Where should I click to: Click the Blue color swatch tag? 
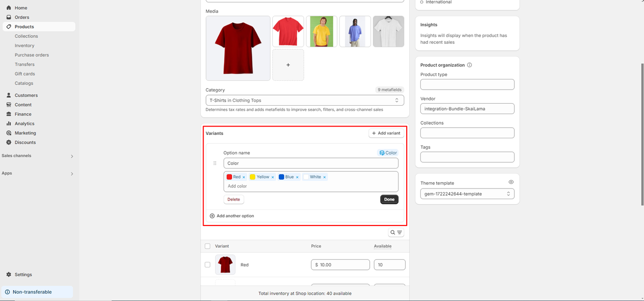(286, 177)
